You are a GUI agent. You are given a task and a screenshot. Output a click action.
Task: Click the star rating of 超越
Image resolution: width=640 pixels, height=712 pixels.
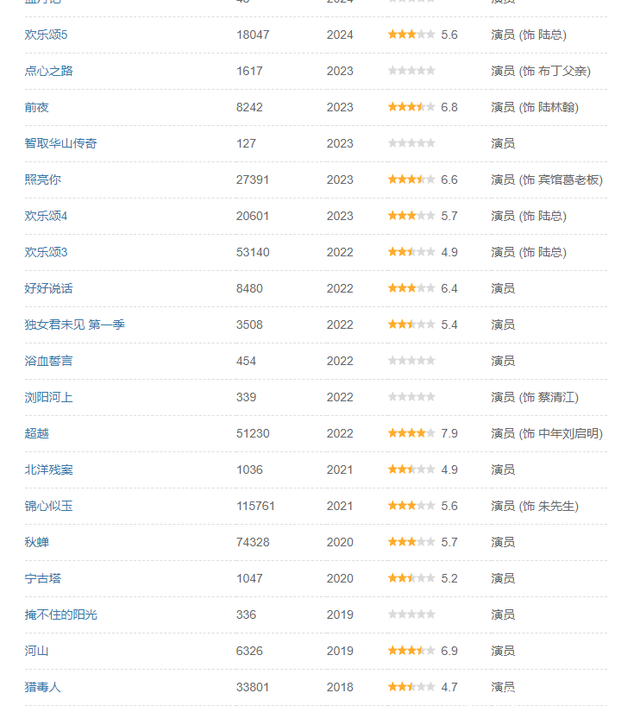click(x=411, y=433)
